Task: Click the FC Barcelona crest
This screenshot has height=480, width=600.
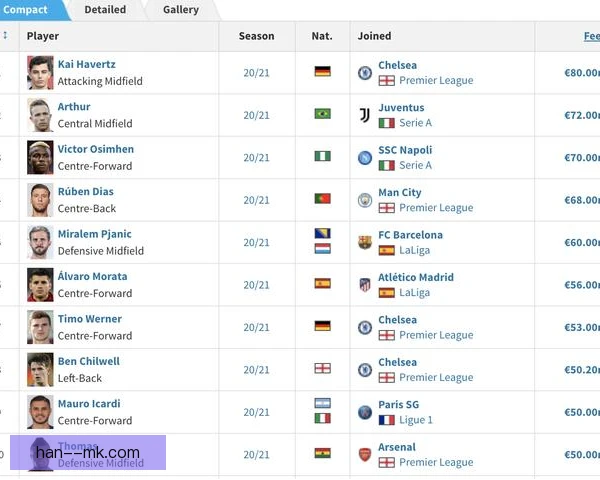Action: (x=365, y=243)
